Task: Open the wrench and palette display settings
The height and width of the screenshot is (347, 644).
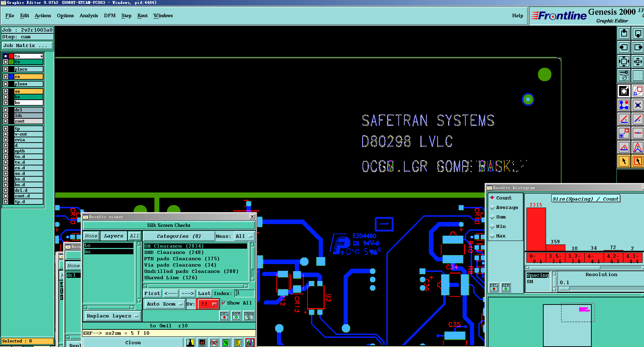Action: pos(624,75)
